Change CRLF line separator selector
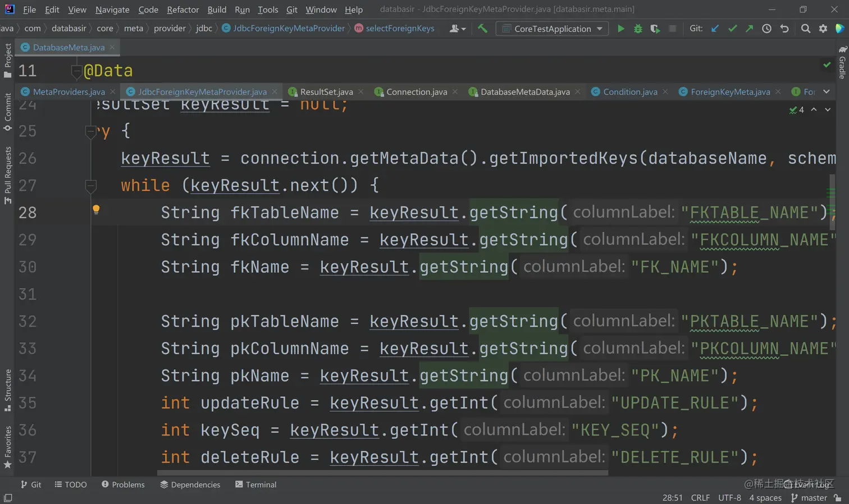The width and height of the screenshot is (849, 504). 700,498
